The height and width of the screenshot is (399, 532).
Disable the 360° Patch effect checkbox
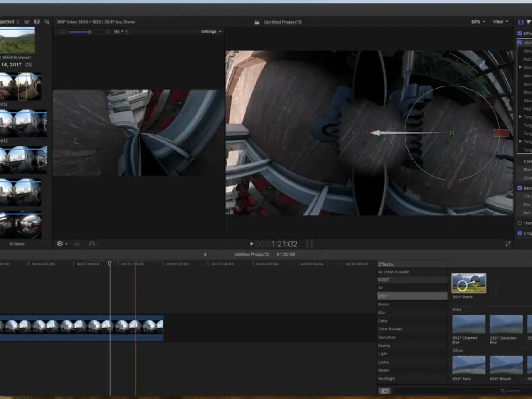pyautogui.click(x=520, y=42)
